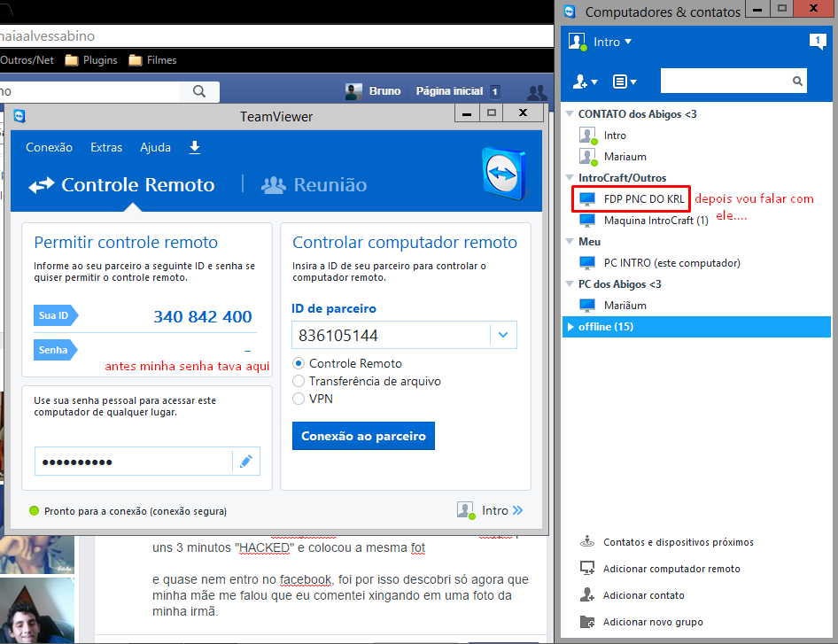Open the Outros/Net bookmark folder
838x644 pixels.
click(x=27, y=60)
